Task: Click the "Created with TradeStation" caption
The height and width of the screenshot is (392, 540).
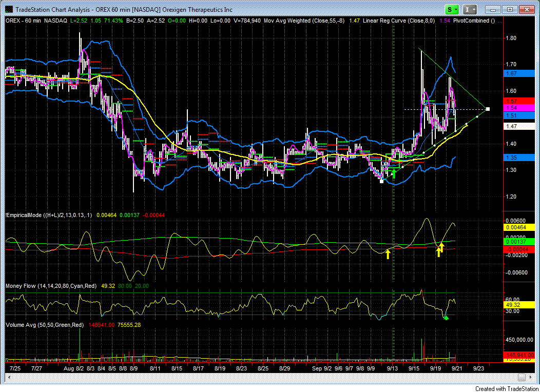Action: (x=507, y=388)
